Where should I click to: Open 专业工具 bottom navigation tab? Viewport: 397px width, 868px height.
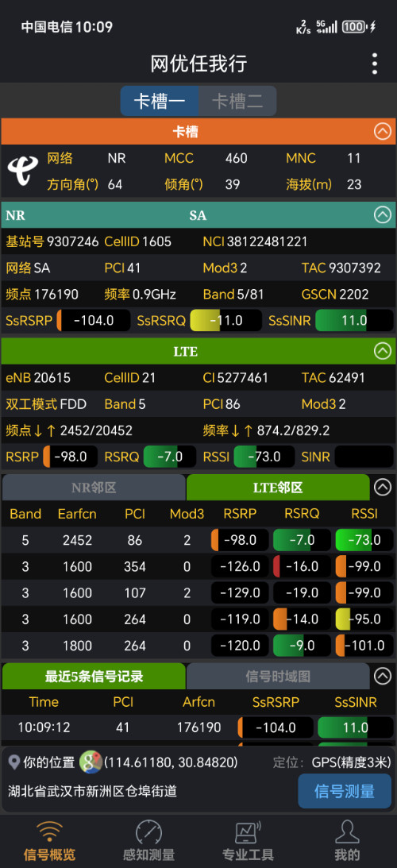click(248, 841)
